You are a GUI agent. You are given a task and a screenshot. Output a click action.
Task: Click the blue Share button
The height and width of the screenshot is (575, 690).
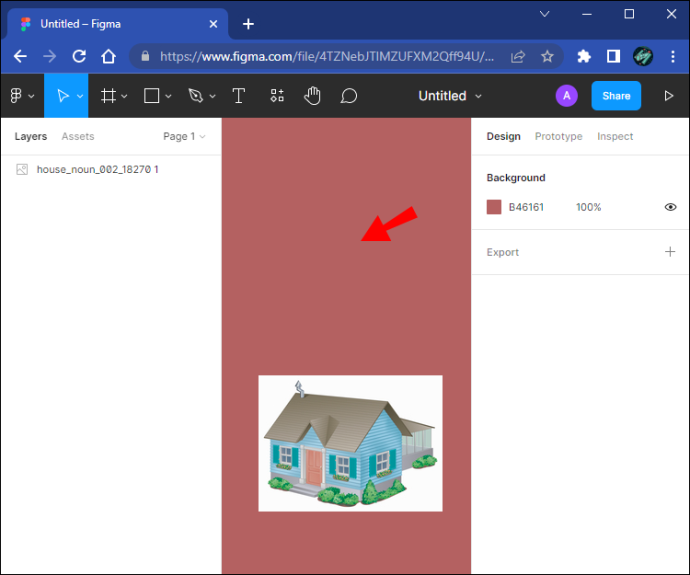616,95
